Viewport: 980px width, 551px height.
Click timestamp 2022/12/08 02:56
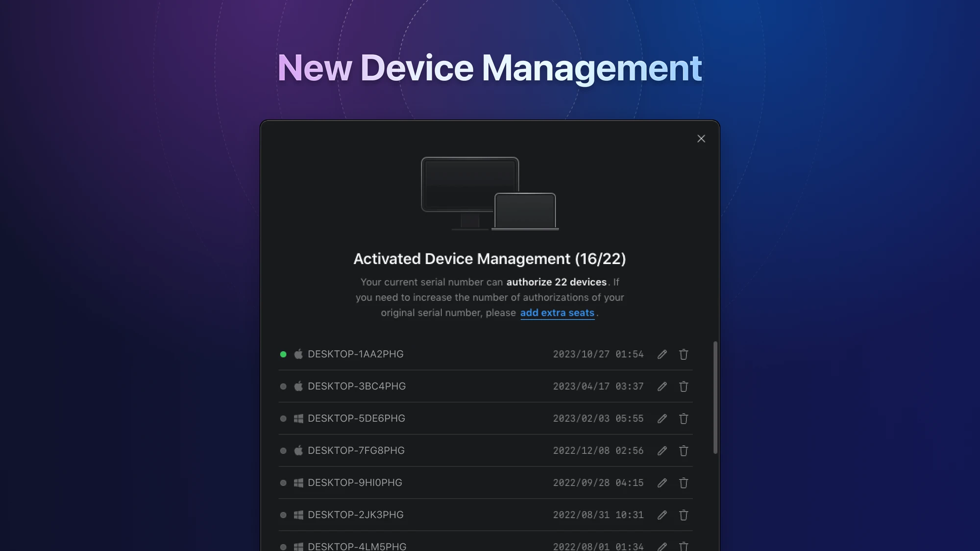coord(598,451)
